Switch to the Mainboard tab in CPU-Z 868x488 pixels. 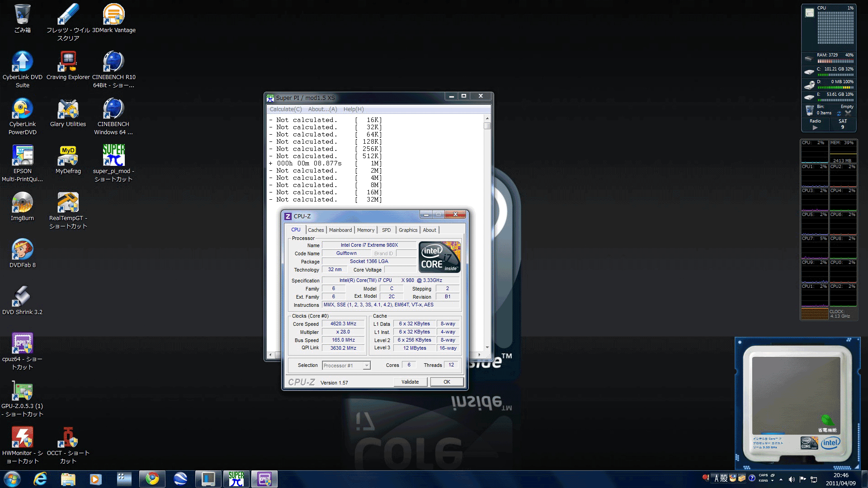[x=340, y=230]
